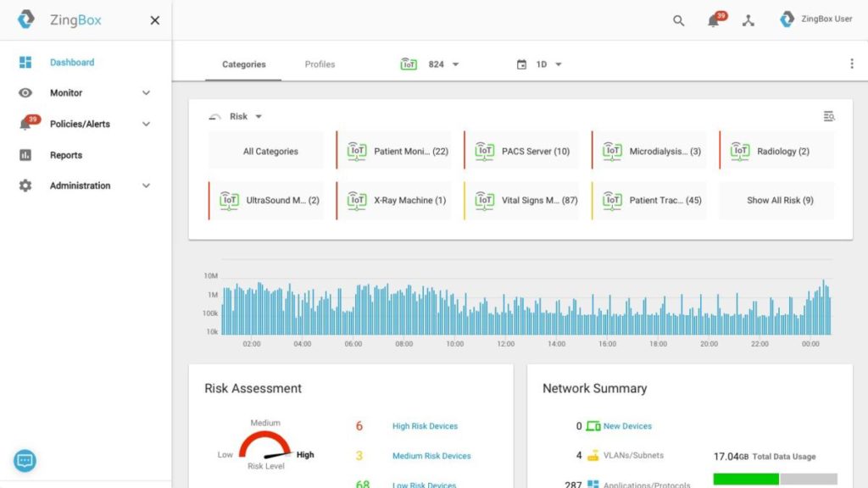
Task: Click the Show All Risk (9) button
Action: tap(779, 201)
